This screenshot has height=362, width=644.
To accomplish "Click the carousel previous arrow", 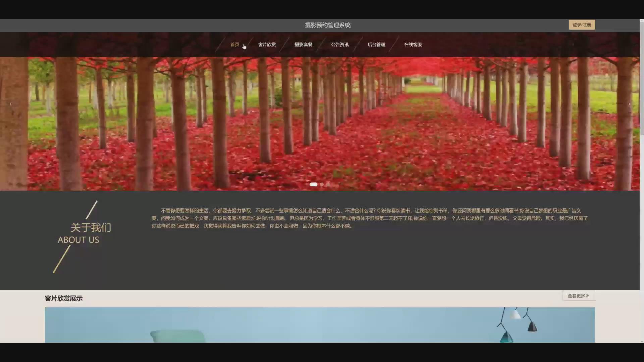I will pyautogui.click(x=10, y=104).
